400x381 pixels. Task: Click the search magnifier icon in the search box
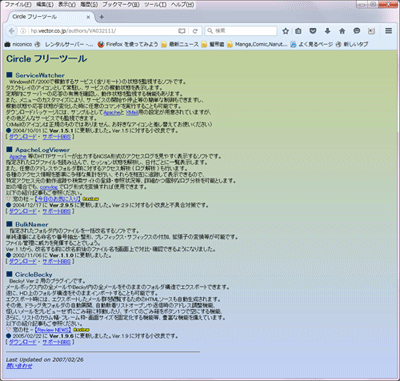tap(210, 31)
